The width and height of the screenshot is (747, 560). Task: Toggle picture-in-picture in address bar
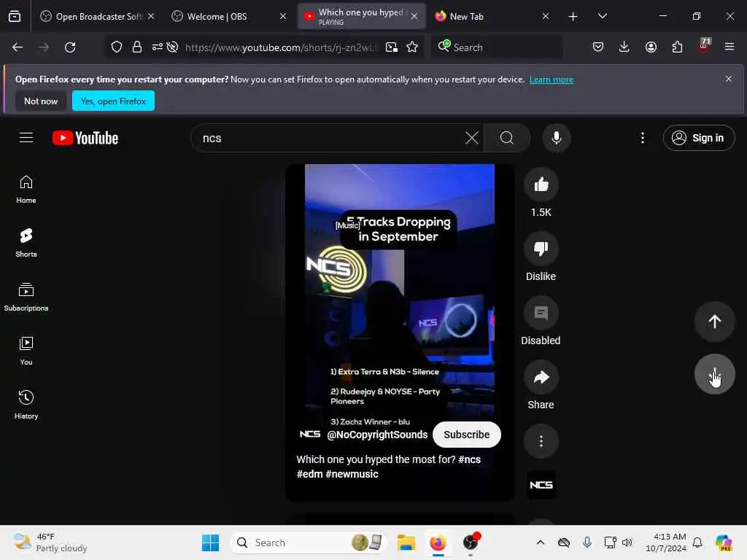(x=392, y=47)
